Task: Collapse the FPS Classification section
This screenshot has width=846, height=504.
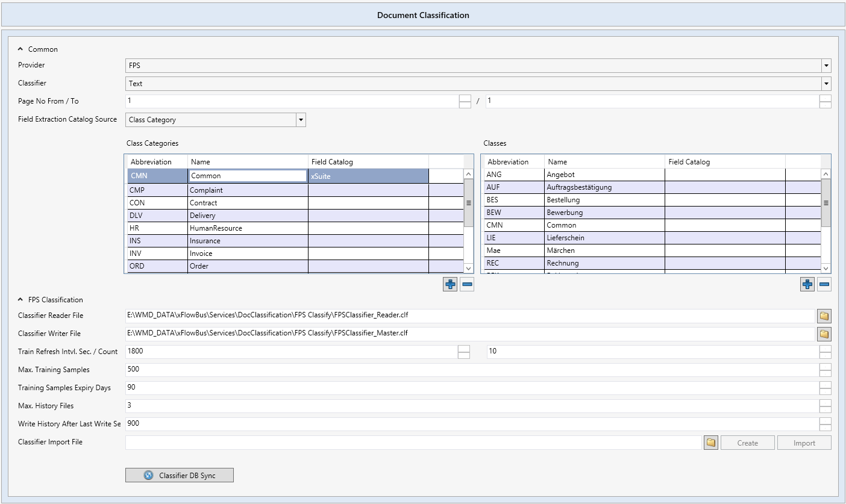Action: point(20,300)
